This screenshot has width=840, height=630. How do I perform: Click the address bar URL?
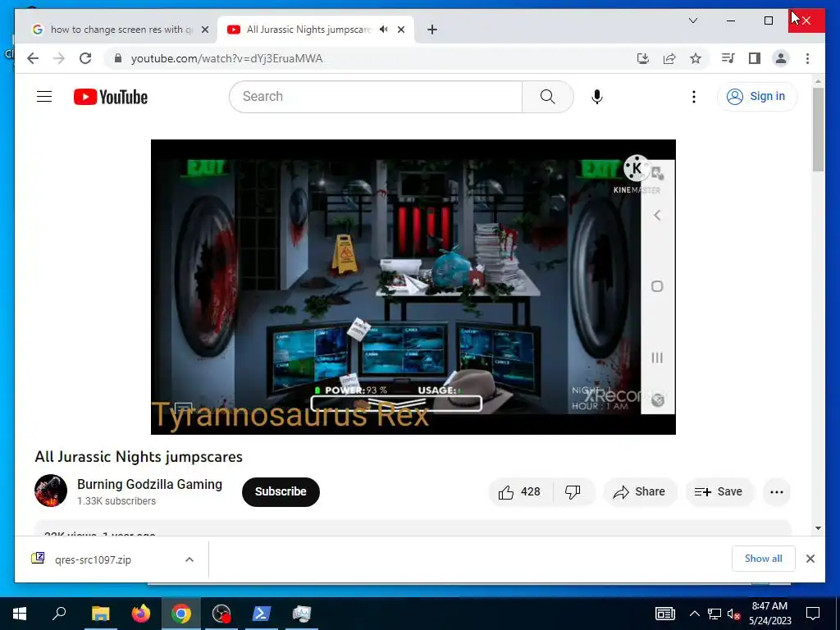pyautogui.click(x=226, y=58)
